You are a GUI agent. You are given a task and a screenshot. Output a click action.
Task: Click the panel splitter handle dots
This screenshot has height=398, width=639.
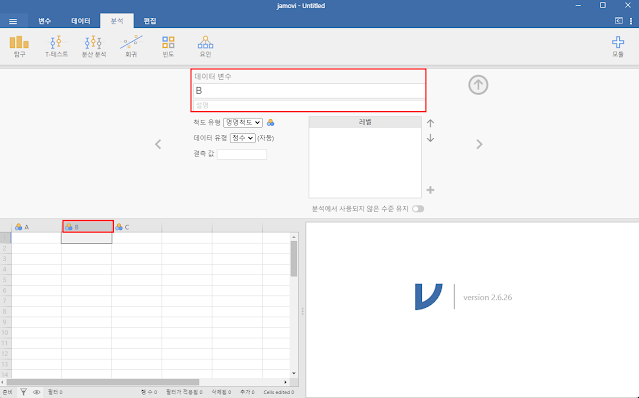pyautogui.click(x=302, y=311)
